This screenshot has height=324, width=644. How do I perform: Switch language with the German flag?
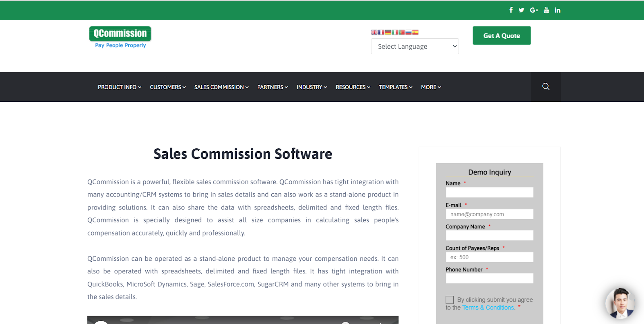tap(388, 32)
